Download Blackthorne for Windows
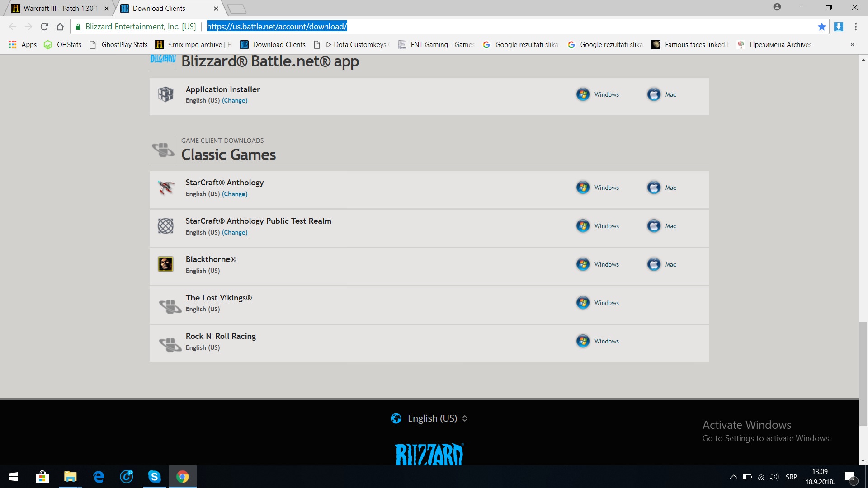 tap(597, 264)
